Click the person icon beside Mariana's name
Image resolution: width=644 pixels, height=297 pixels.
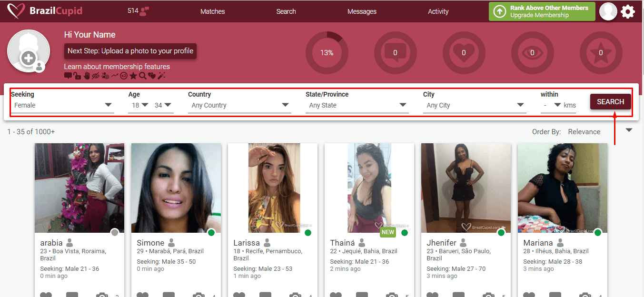pos(560,243)
